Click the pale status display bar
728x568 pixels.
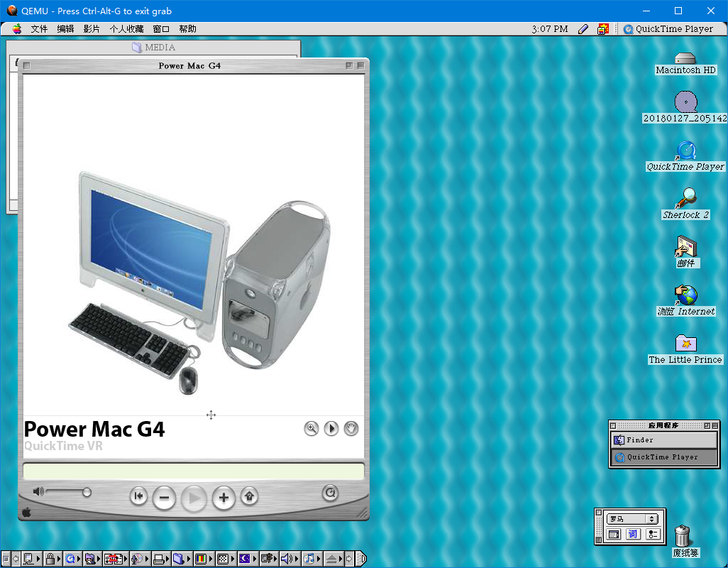click(194, 471)
